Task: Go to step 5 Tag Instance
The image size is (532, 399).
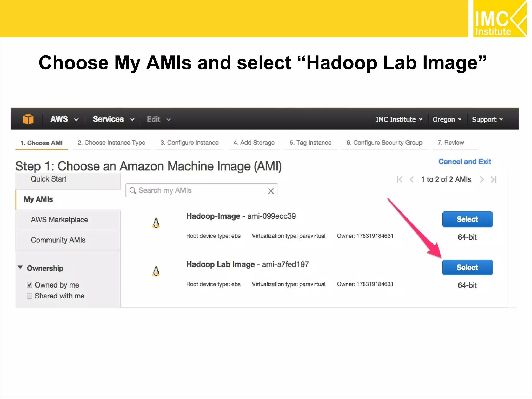Action: pyautogui.click(x=310, y=143)
